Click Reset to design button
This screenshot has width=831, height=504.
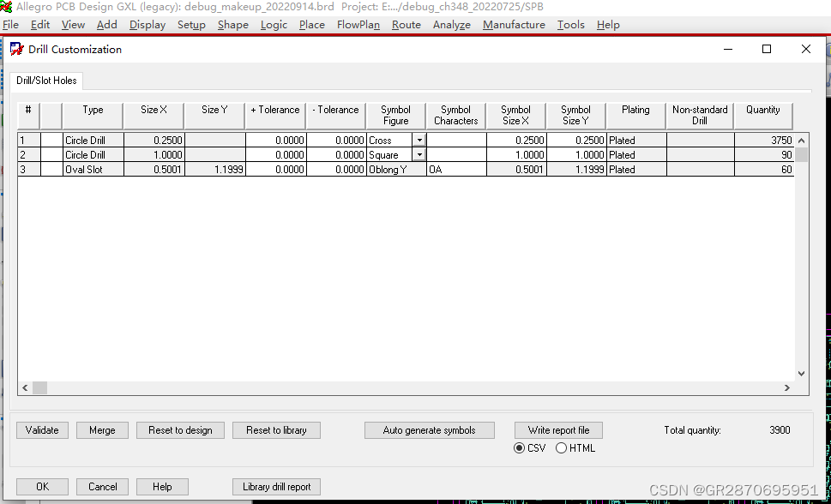coord(180,430)
